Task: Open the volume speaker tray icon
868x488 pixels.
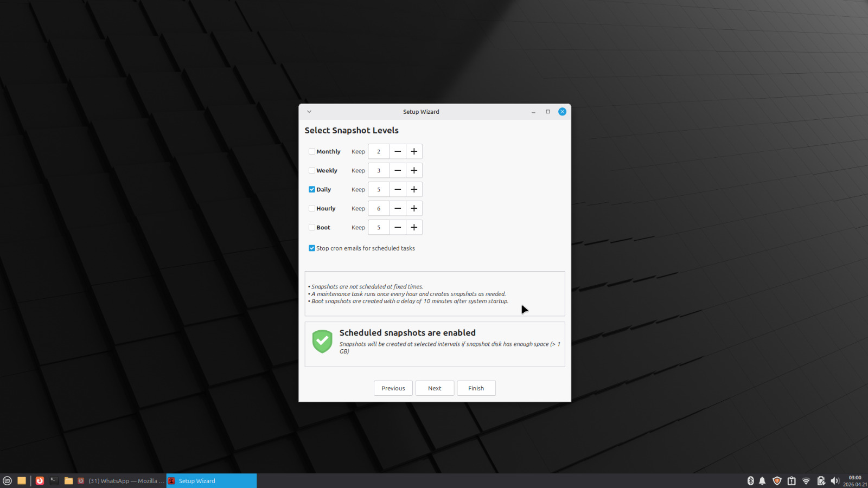Action: (835, 481)
